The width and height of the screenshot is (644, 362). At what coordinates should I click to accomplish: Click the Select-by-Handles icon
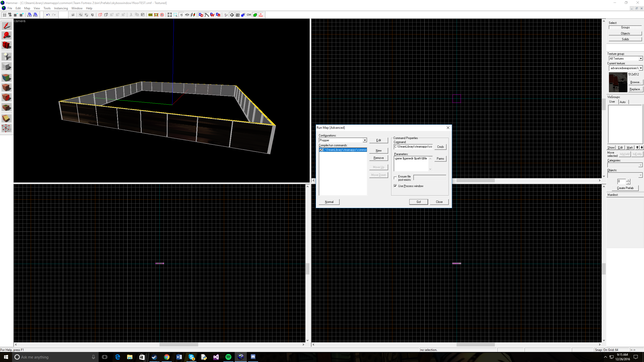[x=170, y=15]
